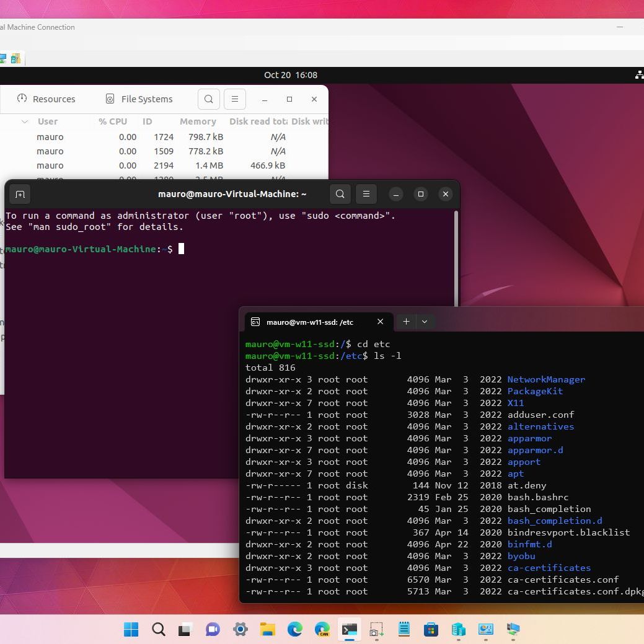Open File Explorer from taskbar

point(268,630)
